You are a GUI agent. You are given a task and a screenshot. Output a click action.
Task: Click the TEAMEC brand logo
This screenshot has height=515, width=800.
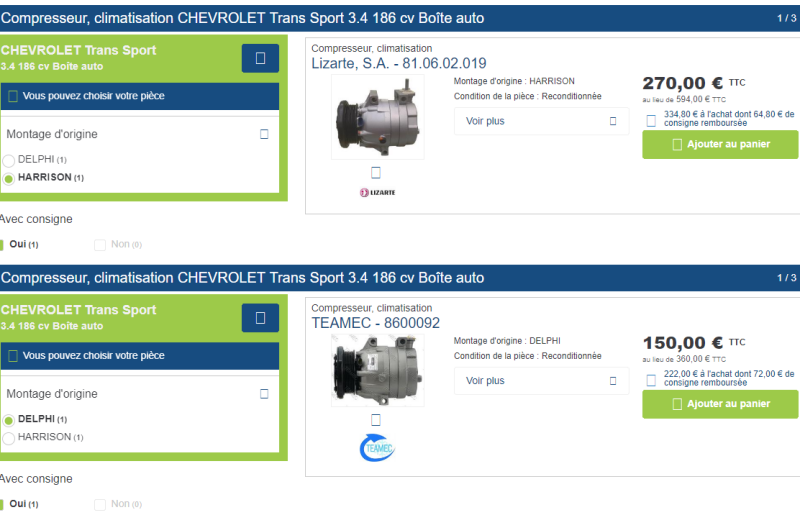[x=377, y=448]
